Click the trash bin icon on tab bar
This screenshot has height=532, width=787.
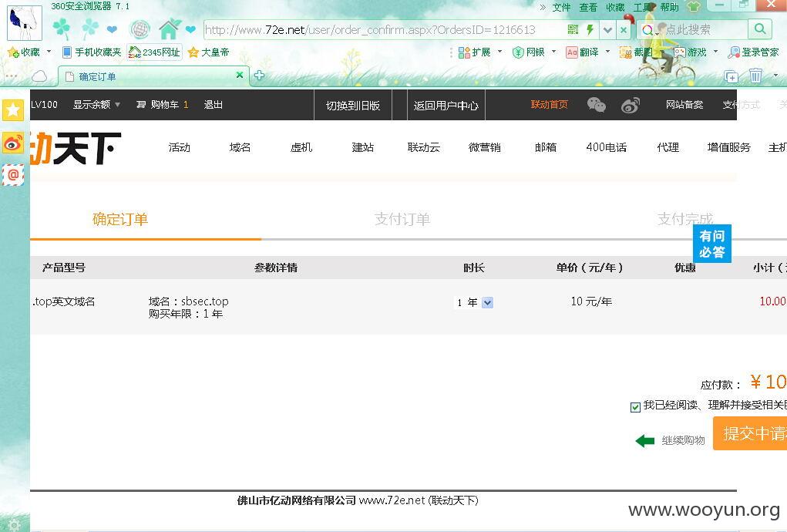(755, 76)
